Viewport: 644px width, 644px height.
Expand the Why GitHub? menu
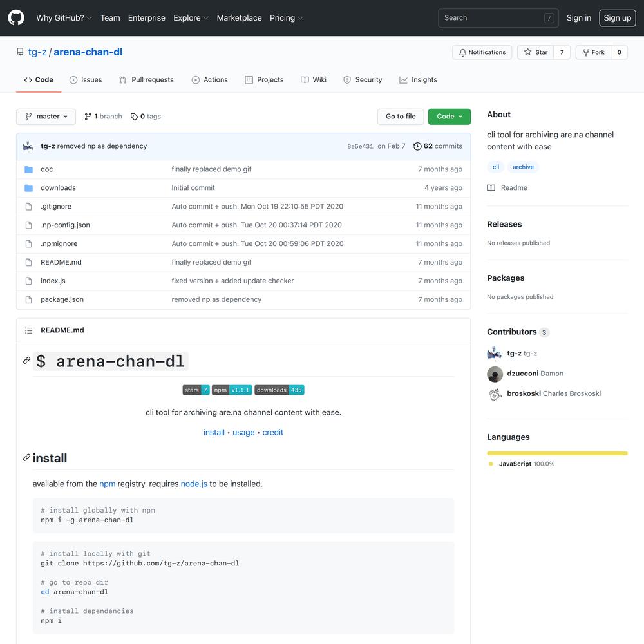click(x=64, y=18)
